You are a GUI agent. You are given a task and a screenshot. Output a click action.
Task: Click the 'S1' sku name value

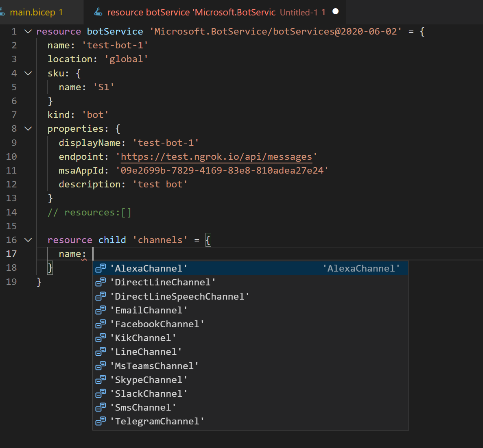[x=104, y=87]
